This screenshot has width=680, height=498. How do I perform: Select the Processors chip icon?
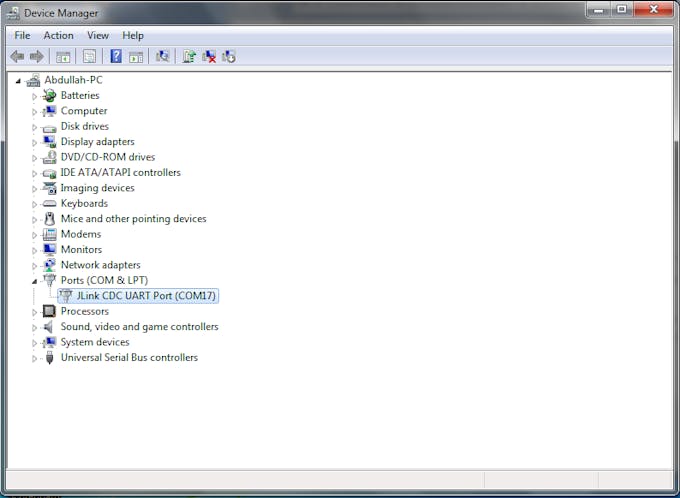(49, 311)
